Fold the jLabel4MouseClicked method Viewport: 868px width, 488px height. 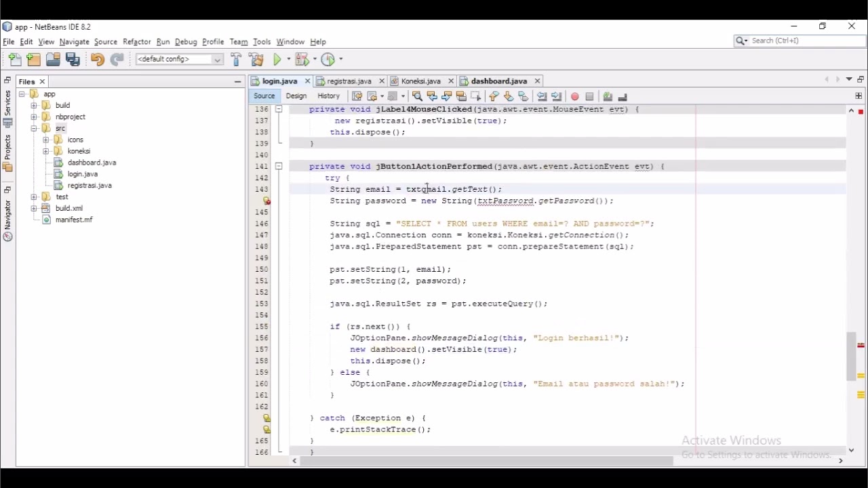pos(279,109)
